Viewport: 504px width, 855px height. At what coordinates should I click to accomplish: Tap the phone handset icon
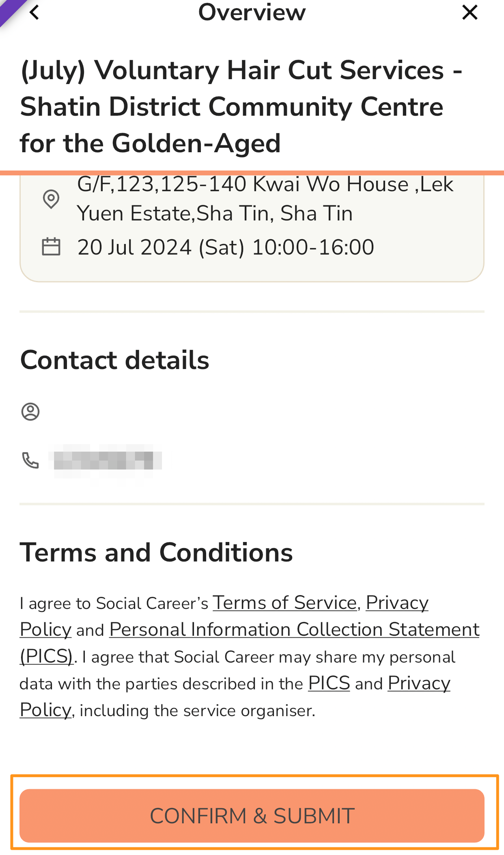pos(30,460)
